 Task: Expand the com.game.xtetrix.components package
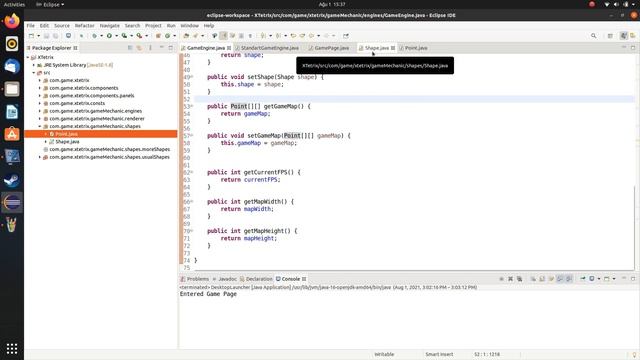coord(40,88)
